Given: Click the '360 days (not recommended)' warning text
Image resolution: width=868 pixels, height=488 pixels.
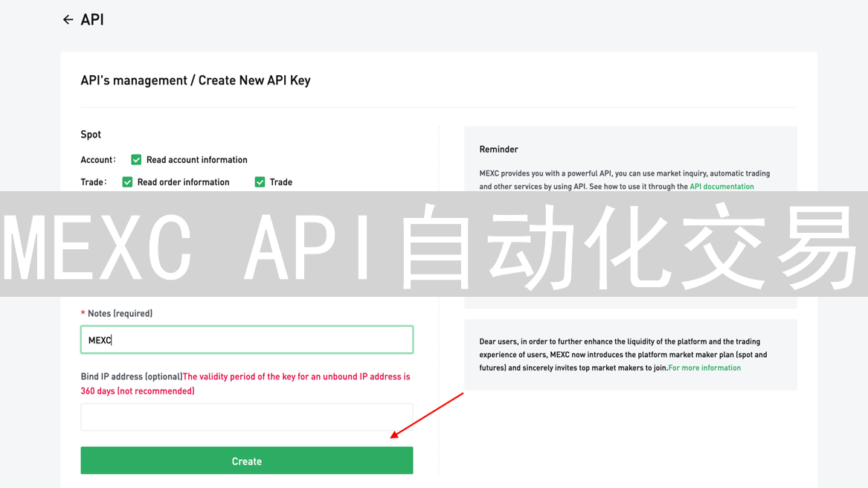Looking at the screenshot, I should [138, 391].
